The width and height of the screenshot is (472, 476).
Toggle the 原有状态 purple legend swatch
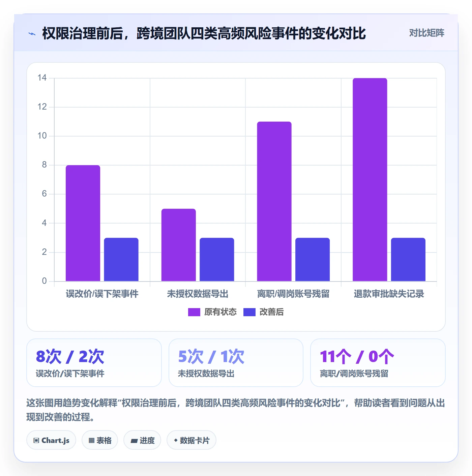(x=194, y=312)
